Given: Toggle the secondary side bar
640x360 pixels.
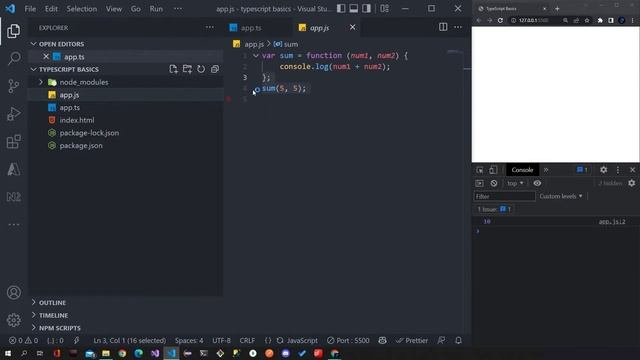Looking at the screenshot, I should pos(366,8).
